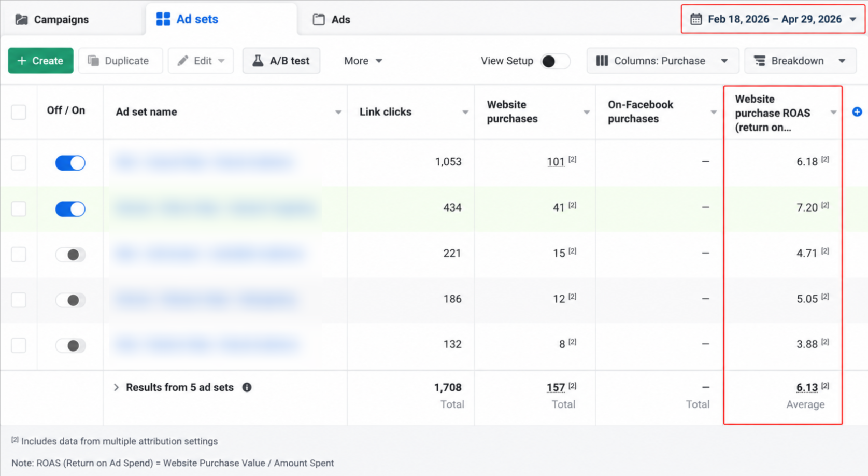Open the Columns: Purchase dropdown
Screen dimensions: 868x476
point(663,61)
